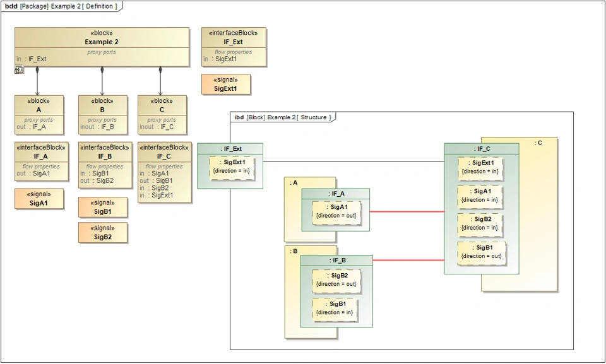Click SigExt1 direction in property in IF_C port
The height and width of the screenshot is (364, 606).
480,168
